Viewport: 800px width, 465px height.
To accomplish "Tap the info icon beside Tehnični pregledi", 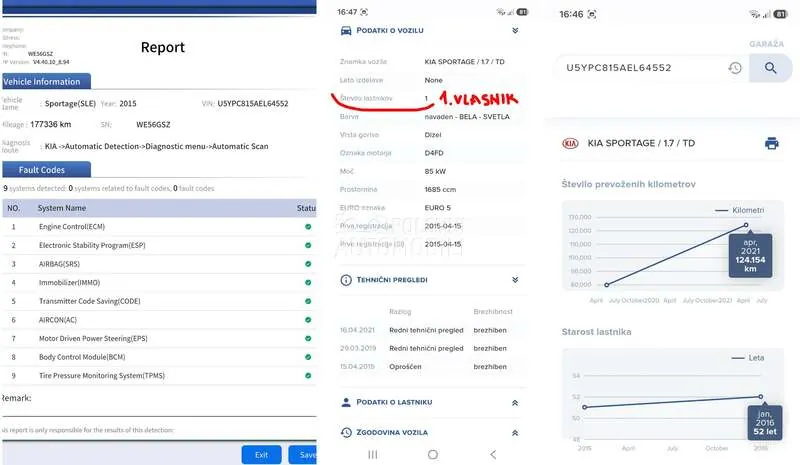I will (x=346, y=280).
